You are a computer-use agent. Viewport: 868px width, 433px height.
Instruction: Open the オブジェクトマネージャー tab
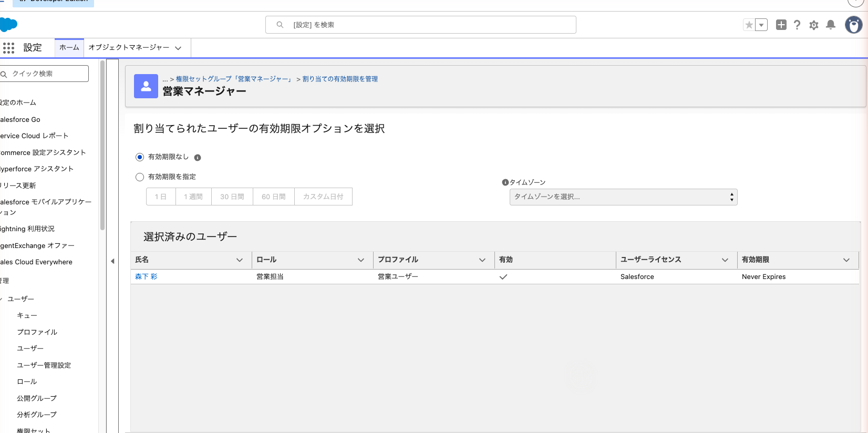(x=129, y=47)
